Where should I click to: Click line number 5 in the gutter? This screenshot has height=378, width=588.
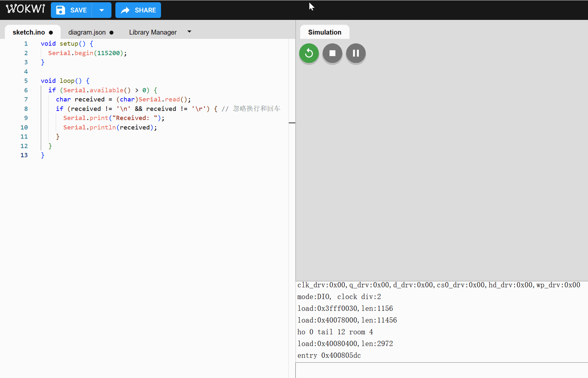(x=26, y=81)
